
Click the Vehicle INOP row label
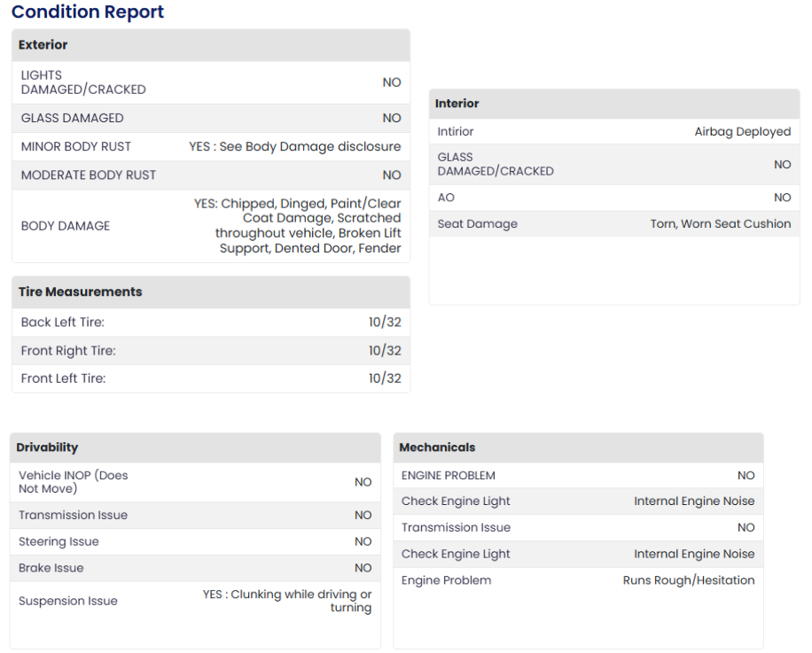(73, 482)
